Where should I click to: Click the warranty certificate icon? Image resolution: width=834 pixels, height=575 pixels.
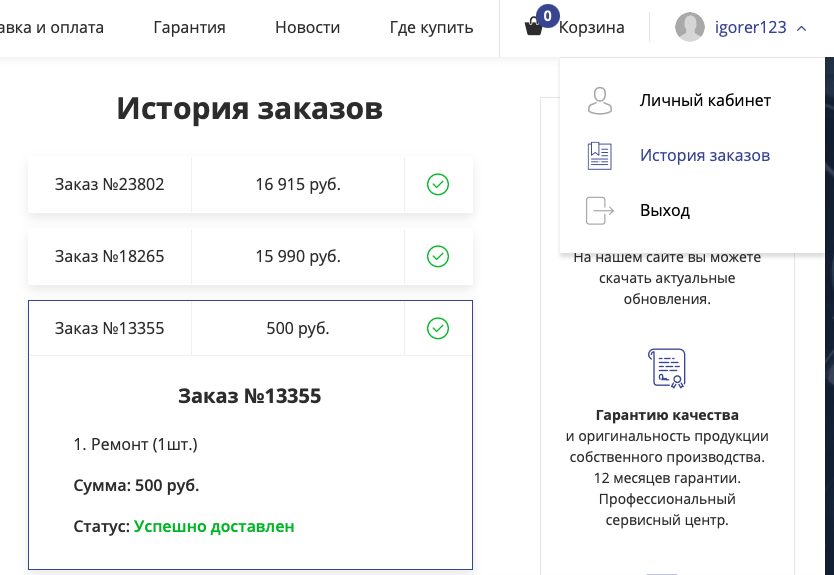coord(667,368)
